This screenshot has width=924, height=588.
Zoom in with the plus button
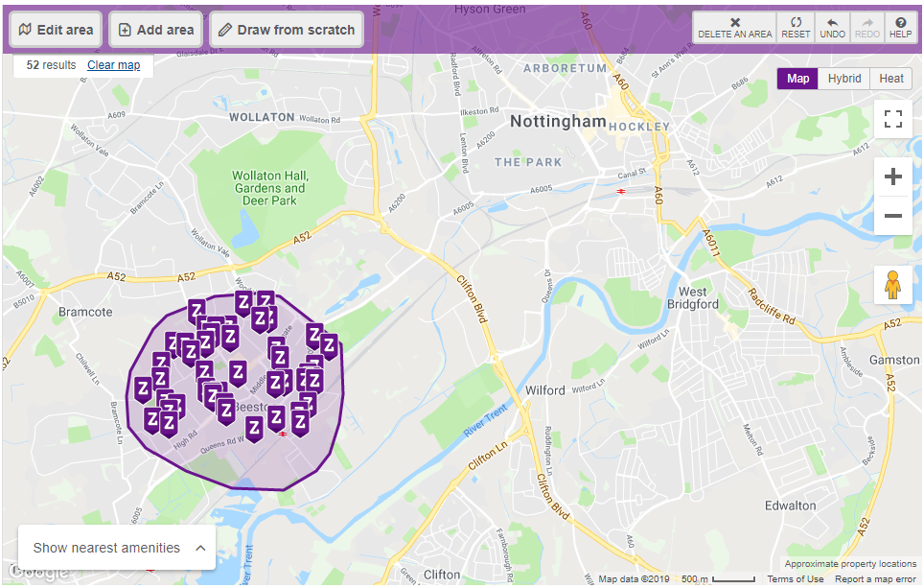click(x=893, y=176)
